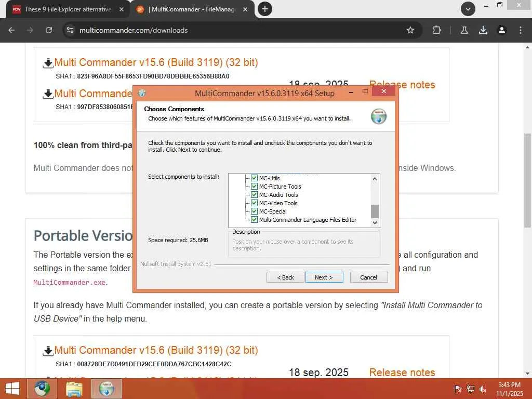This screenshot has width=532, height=399.
Task: Download Multi Commander v15.6 32 bit installer link
Action: pyautogui.click(x=156, y=62)
